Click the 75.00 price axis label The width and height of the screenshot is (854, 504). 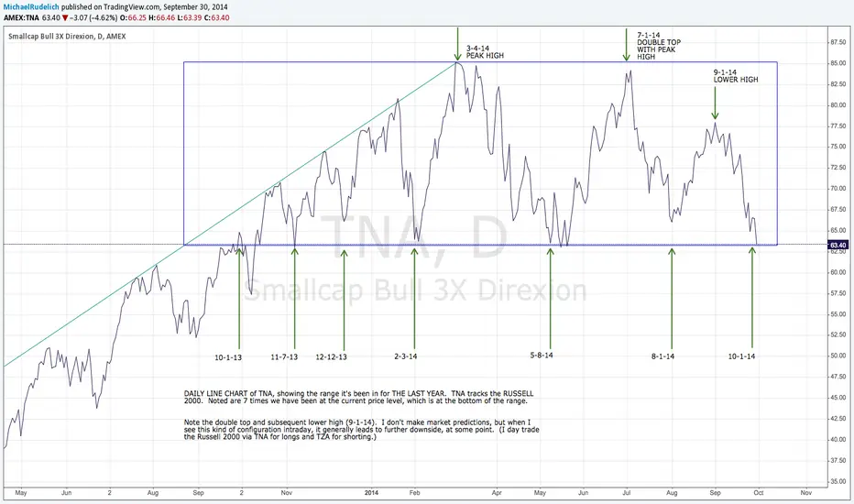[838, 147]
